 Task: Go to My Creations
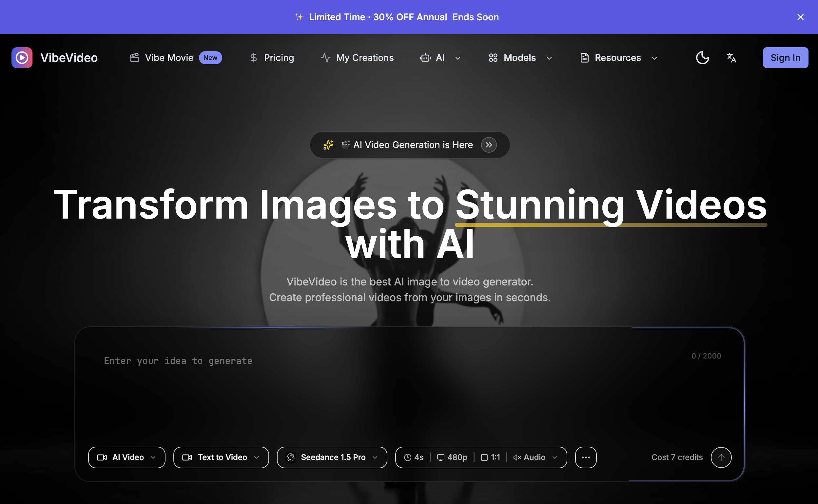click(357, 58)
